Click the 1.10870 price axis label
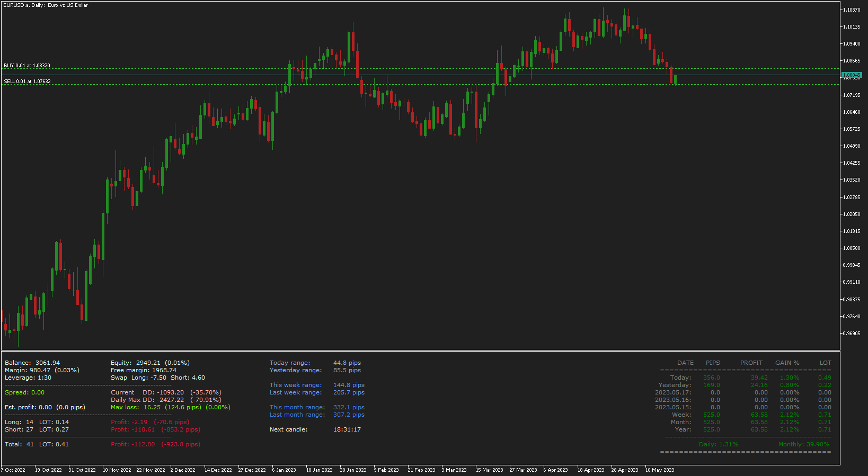Image resolution: width=868 pixels, height=476 pixels. 852,10
